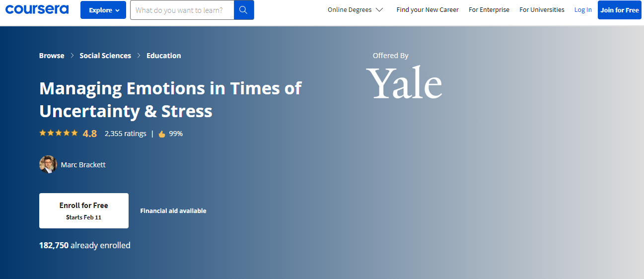Expand the Online Degrees menu

[355, 10]
